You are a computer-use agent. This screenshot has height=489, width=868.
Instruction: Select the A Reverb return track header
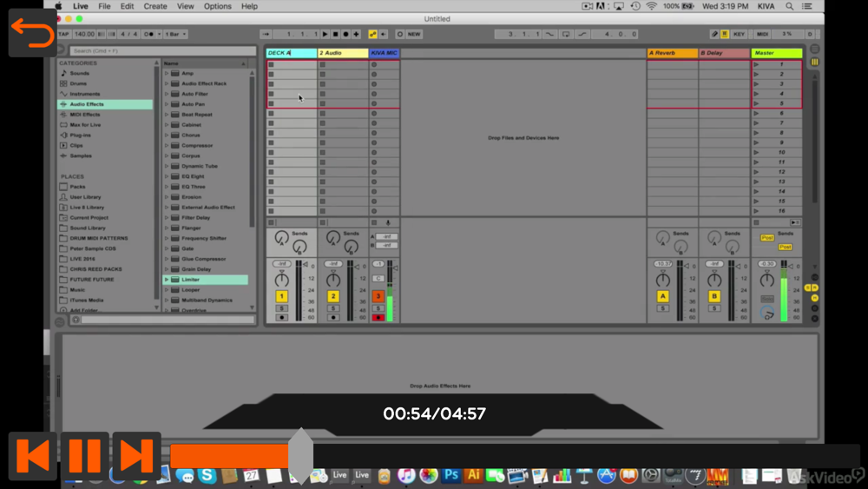click(672, 53)
